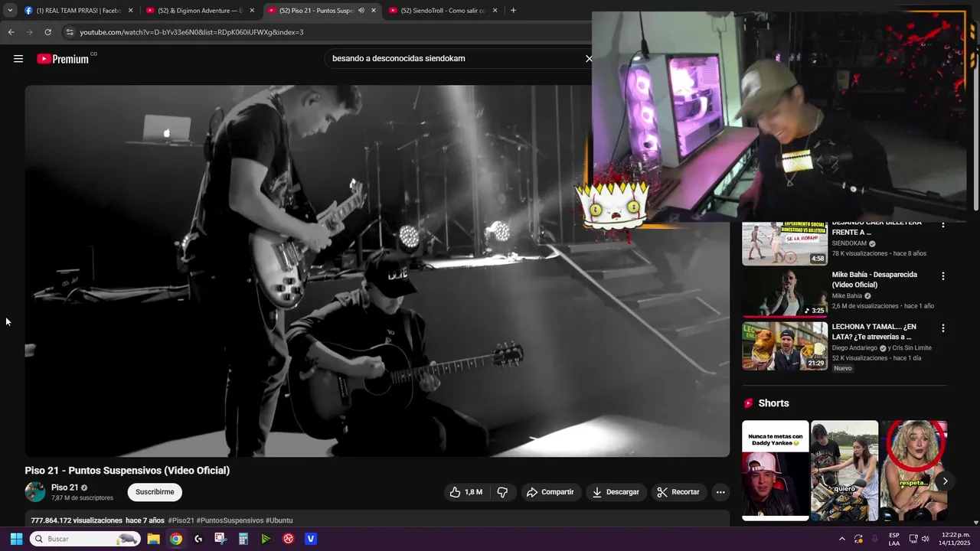Image resolution: width=980 pixels, height=551 pixels.
Task: Click the taskbar Buscar search box
Action: click(85, 539)
